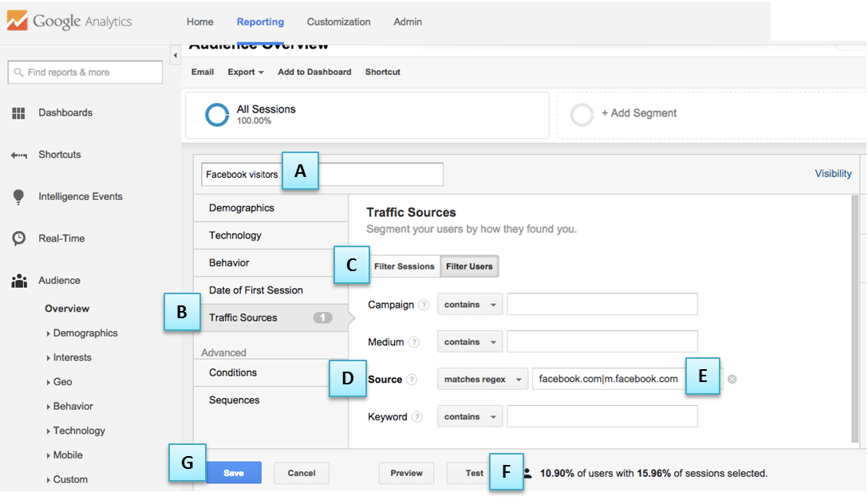Open the Advanced Conditions section
Screen dimensions: 868x504
(x=270, y=373)
